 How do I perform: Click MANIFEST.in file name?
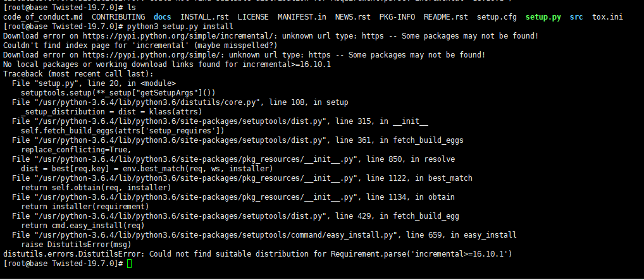(302, 17)
